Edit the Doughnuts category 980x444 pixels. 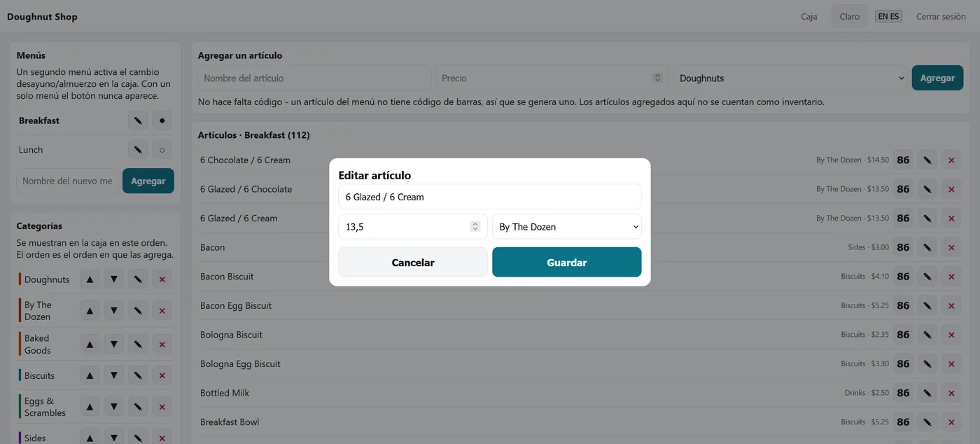tap(138, 279)
